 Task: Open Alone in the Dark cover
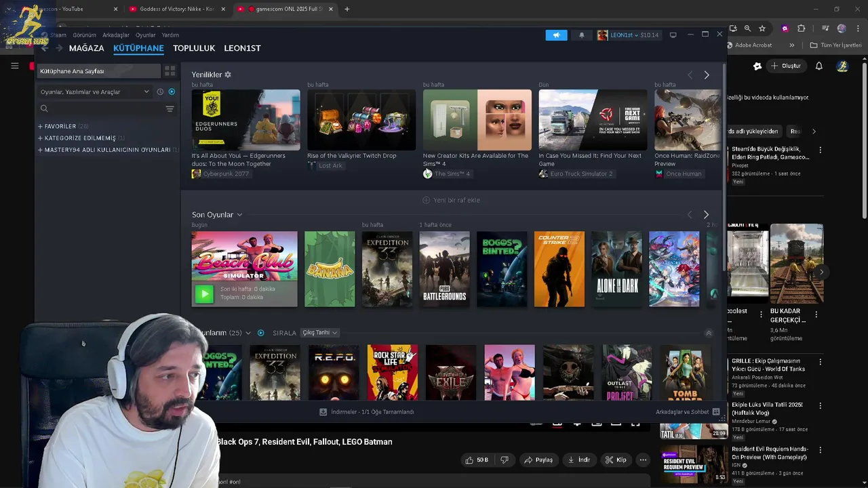[617, 269]
